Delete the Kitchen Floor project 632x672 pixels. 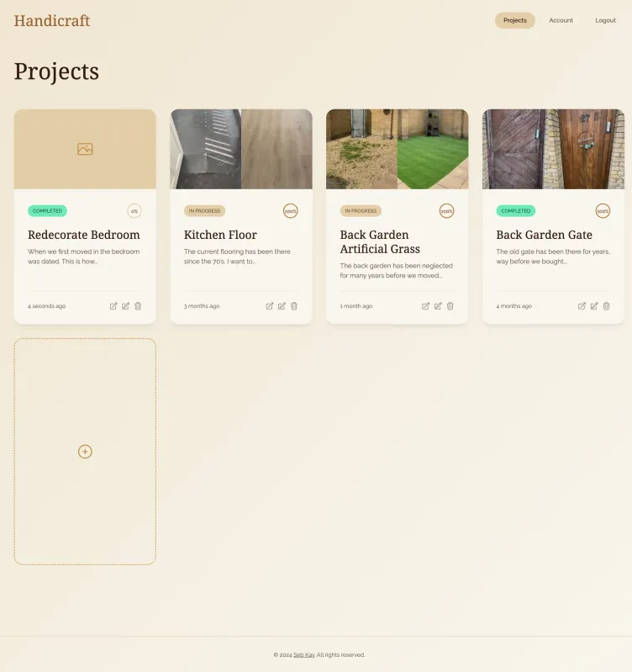(x=294, y=306)
